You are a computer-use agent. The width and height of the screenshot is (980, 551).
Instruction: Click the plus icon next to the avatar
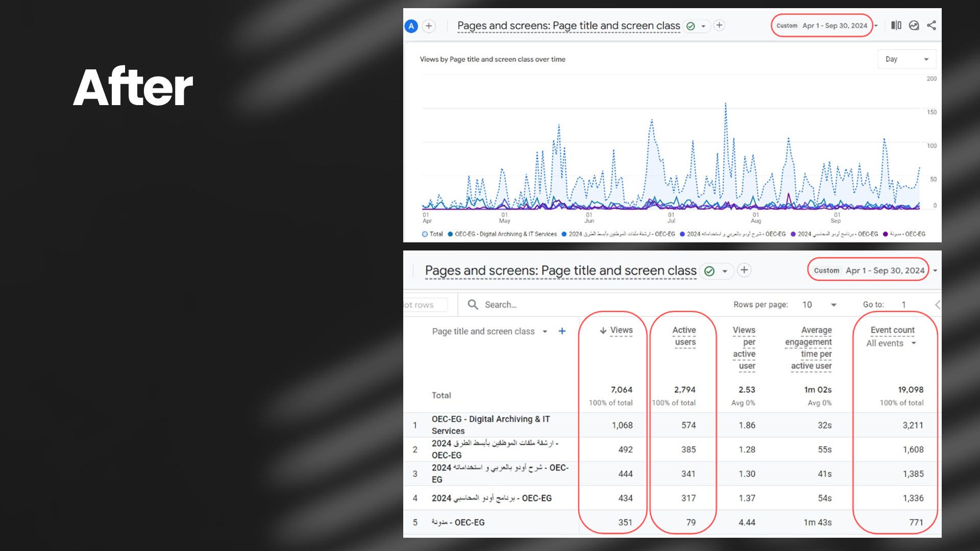point(429,26)
